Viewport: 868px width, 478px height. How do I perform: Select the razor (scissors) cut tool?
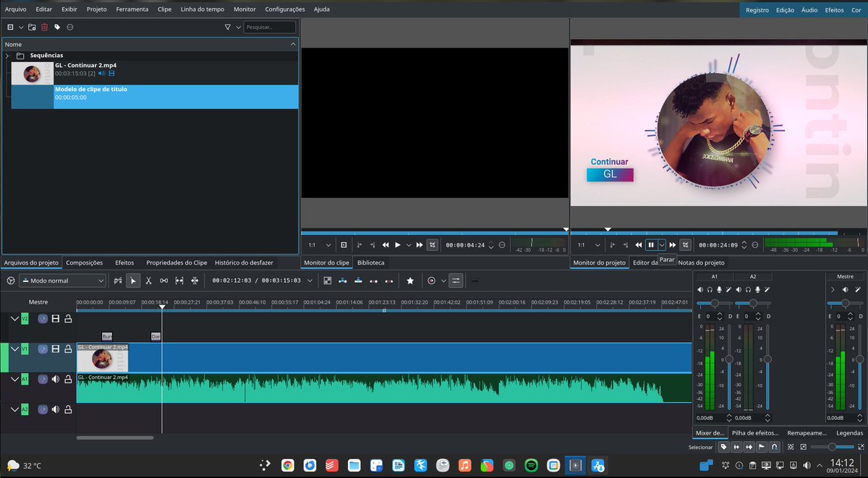pos(148,281)
